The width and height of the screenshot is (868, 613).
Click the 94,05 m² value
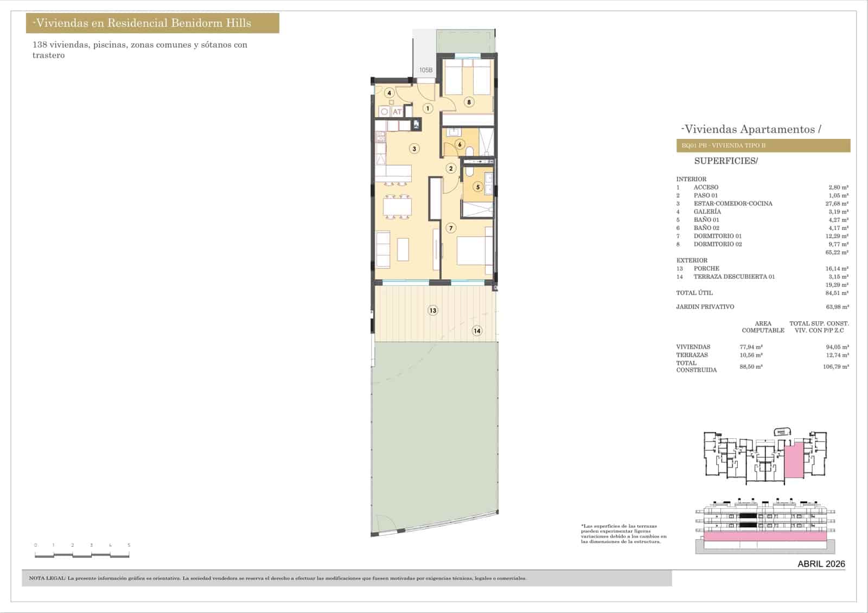point(837,347)
